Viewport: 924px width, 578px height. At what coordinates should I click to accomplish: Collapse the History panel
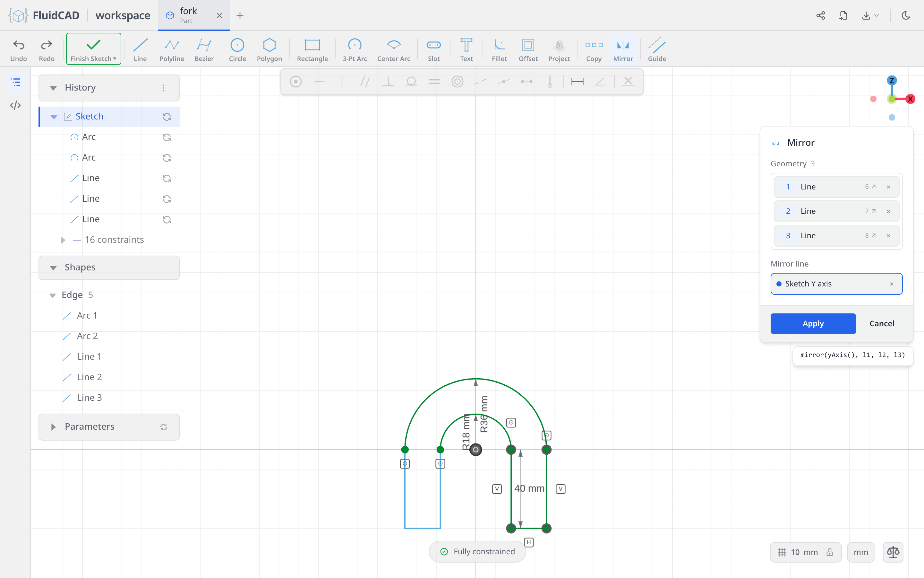tap(53, 88)
